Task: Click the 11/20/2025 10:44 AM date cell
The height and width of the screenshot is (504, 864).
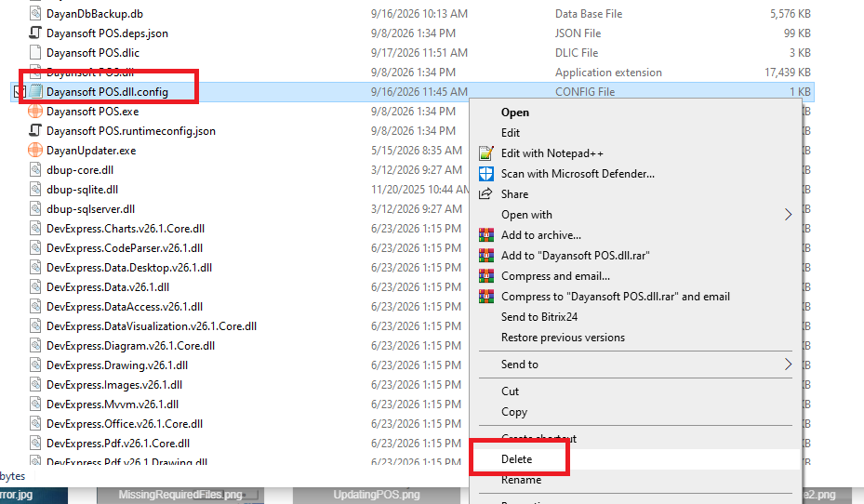Action: click(419, 190)
